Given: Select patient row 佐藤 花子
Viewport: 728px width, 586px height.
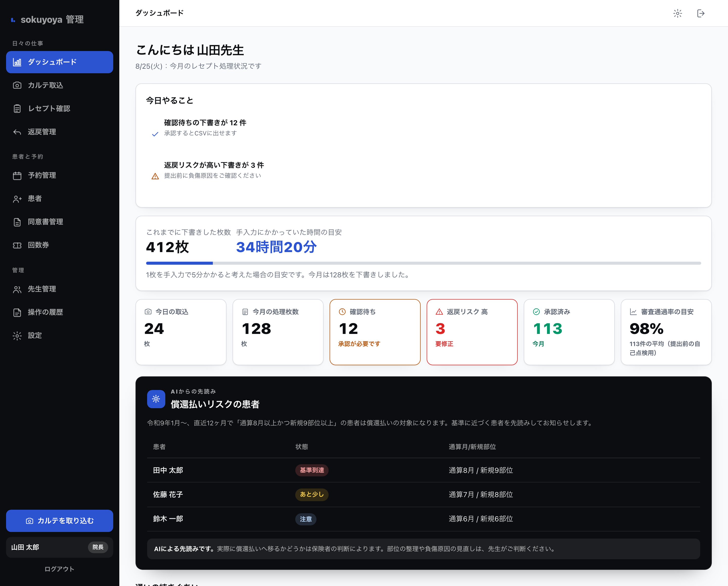Looking at the screenshot, I should (424, 495).
